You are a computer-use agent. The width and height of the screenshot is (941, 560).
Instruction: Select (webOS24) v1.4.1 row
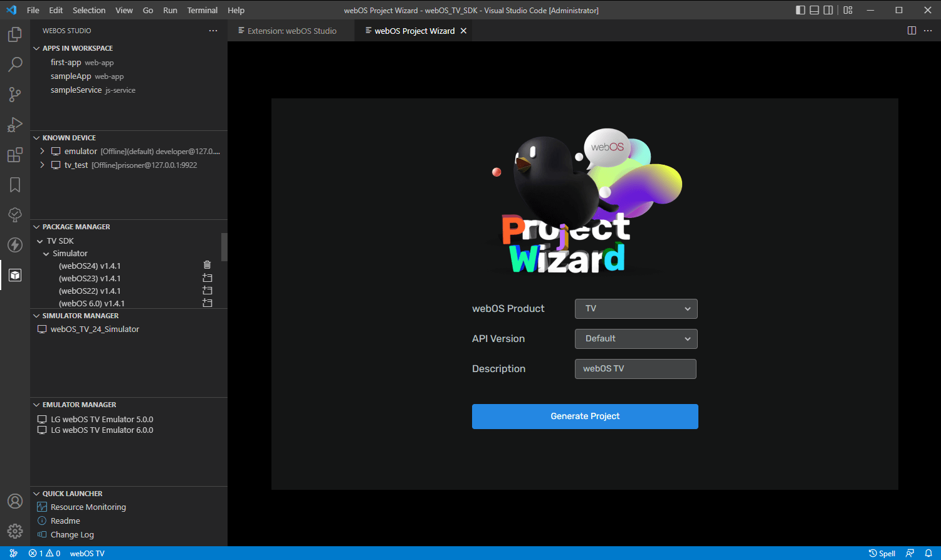[90, 266]
